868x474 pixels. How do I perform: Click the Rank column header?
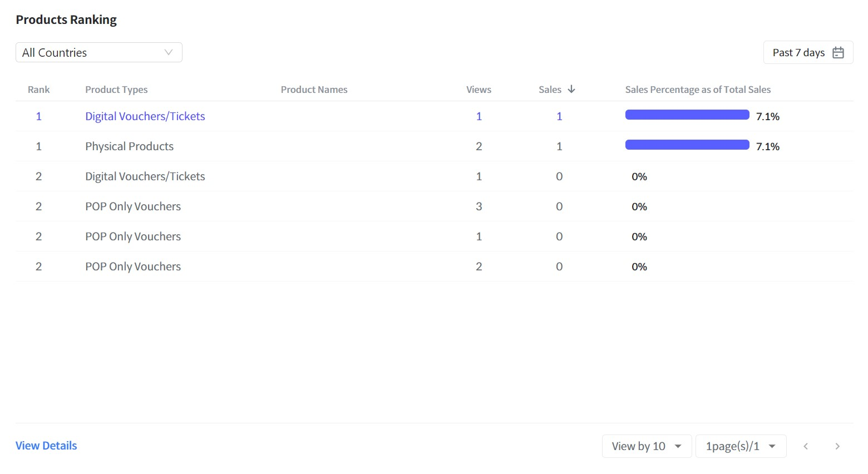pyautogui.click(x=38, y=90)
